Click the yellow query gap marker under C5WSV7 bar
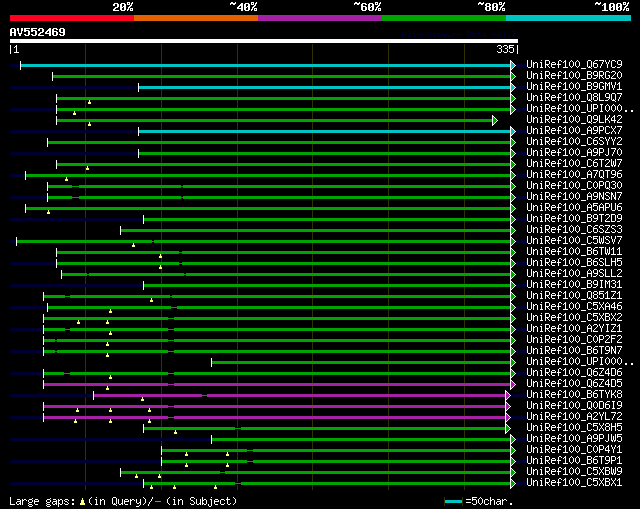 coord(133,245)
